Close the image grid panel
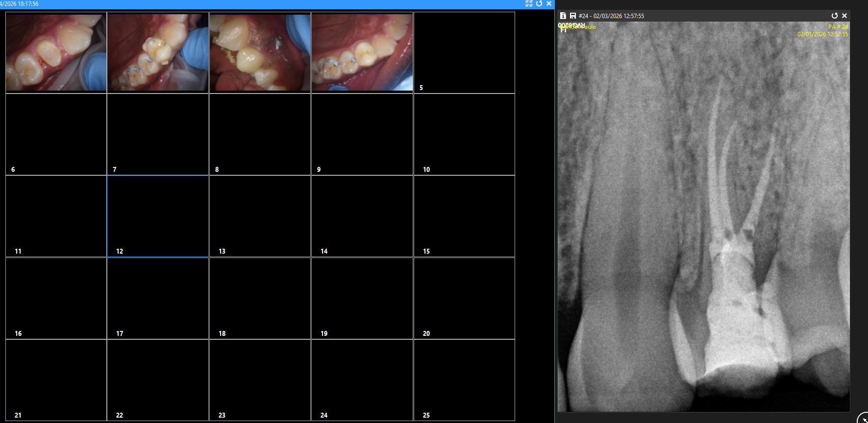 click(x=549, y=3)
